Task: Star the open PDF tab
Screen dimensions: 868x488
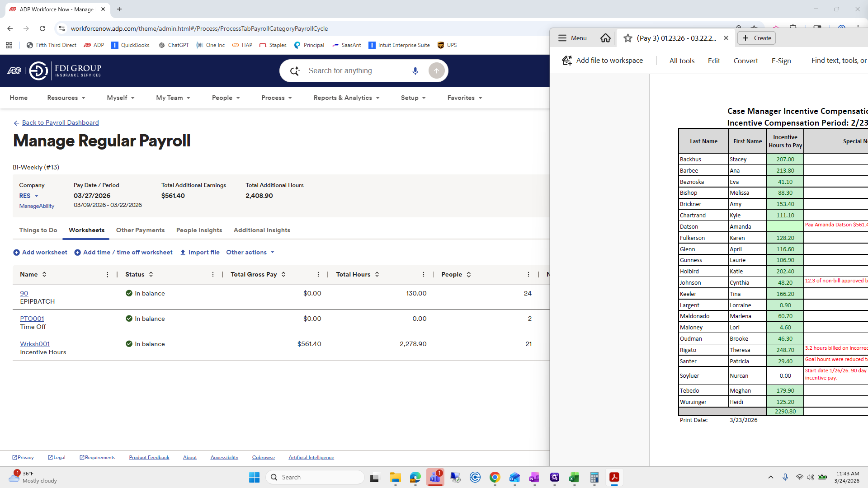Action: [627, 38]
